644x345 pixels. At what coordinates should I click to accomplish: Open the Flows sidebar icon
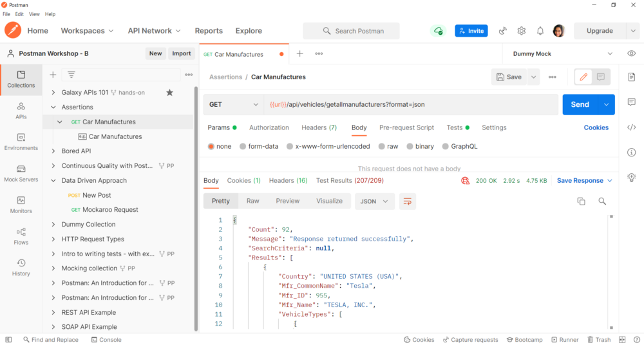coord(21,236)
